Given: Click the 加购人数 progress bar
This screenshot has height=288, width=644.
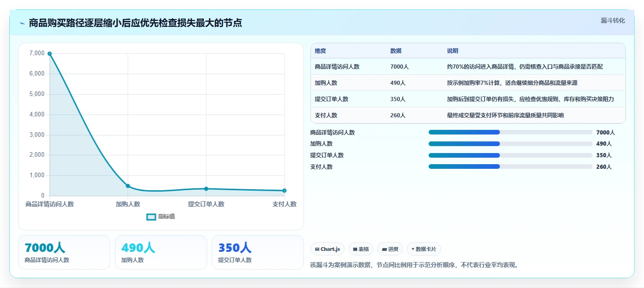Looking at the screenshot, I should [x=510, y=144].
